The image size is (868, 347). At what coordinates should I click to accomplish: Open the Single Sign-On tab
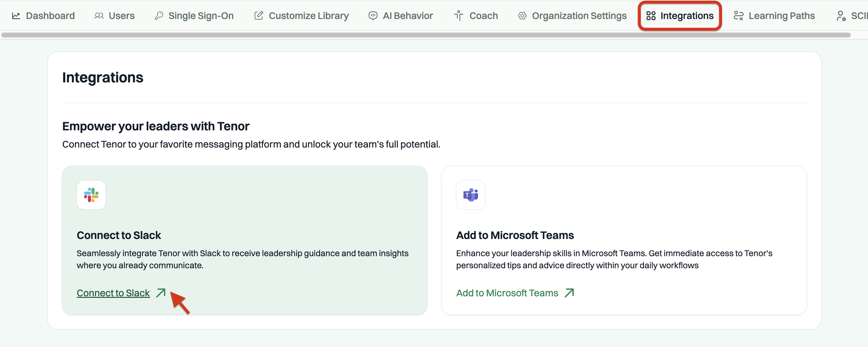[x=194, y=16]
